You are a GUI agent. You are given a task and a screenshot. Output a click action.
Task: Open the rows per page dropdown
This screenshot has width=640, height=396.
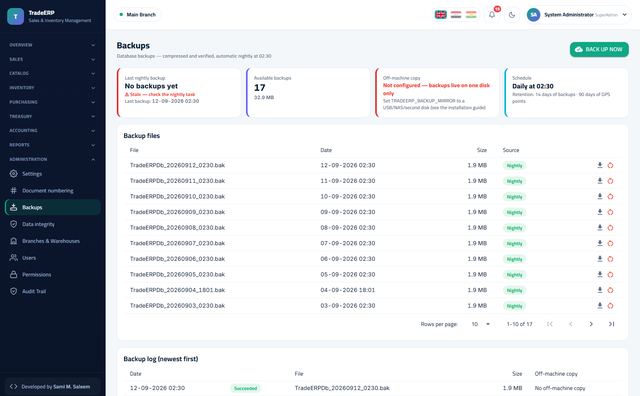click(480, 324)
